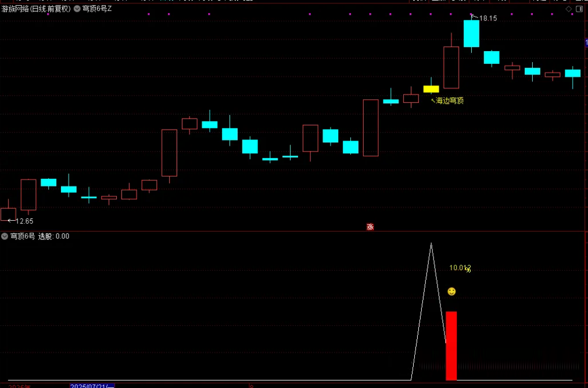The width and height of the screenshot is (588, 388).
Task: Click the 10.01% yellow percentage label
Action: pos(460,268)
